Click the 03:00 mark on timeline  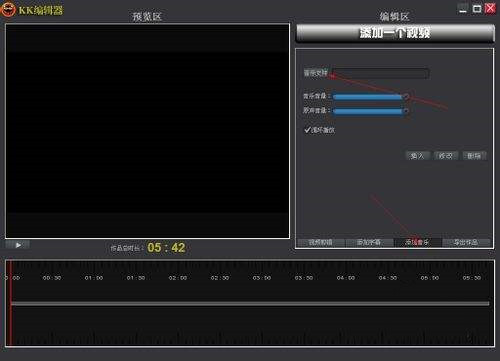coord(262,278)
